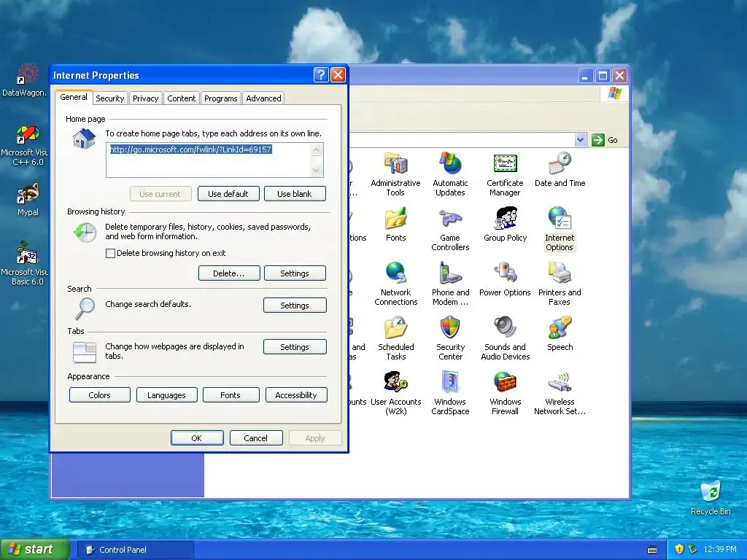Select Mypal desktop shortcut
The width and height of the screenshot is (747, 560).
pos(28,200)
